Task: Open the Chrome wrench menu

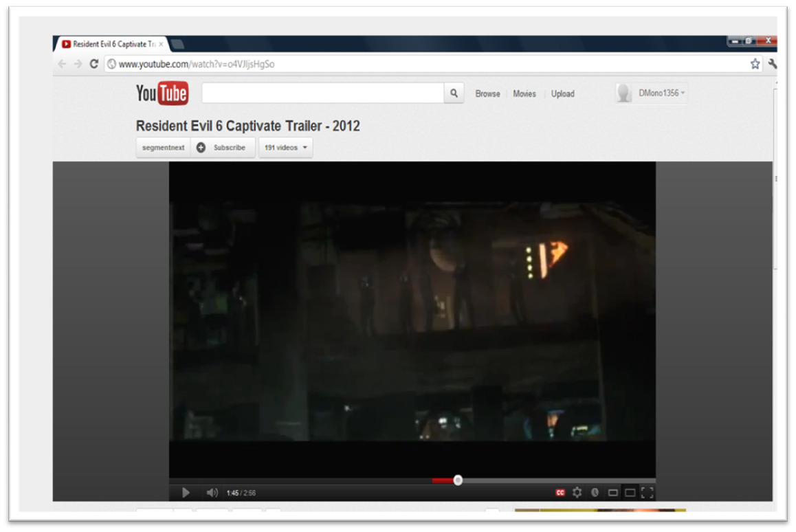Action: click(773, 64)
